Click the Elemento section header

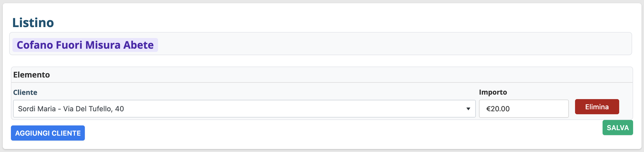tap(32, 75)
